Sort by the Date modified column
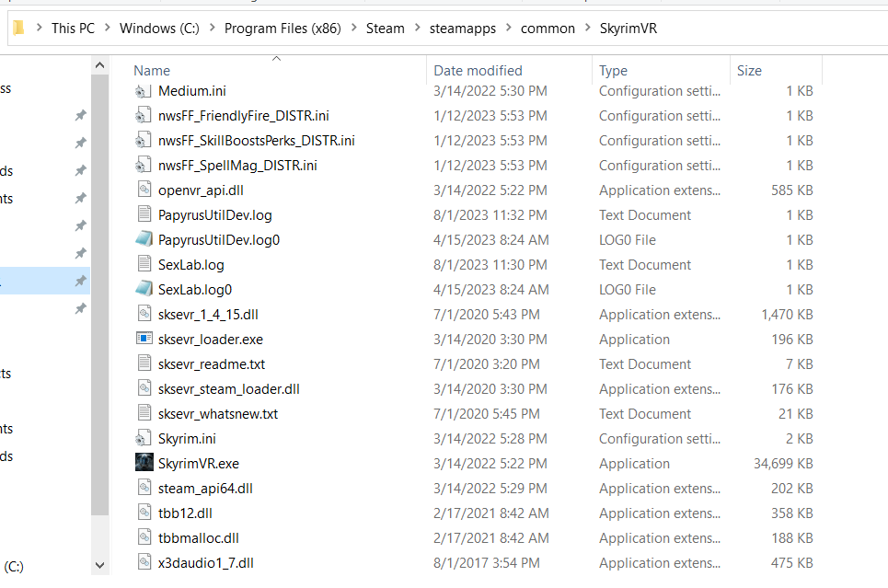This screenshot has height=588, width=888. coord(478,71)
